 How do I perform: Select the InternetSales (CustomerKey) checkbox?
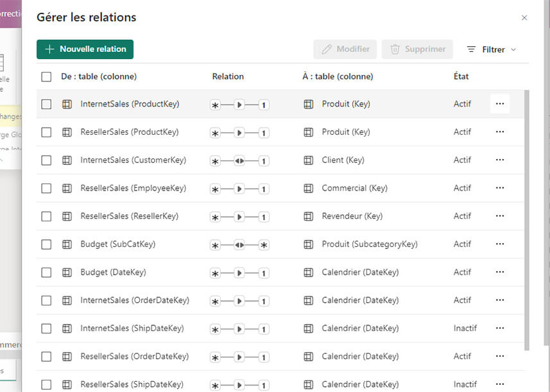tap(46, 160)
